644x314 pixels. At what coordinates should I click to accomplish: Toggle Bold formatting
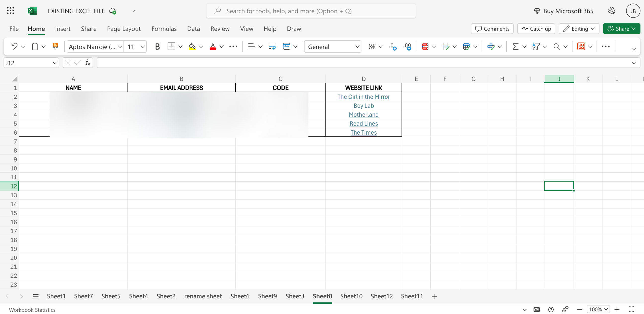(157, 47)
